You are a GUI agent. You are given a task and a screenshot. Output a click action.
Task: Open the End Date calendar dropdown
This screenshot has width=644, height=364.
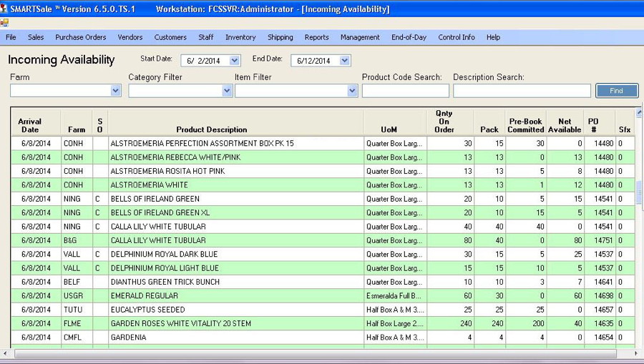coord(345,61)
